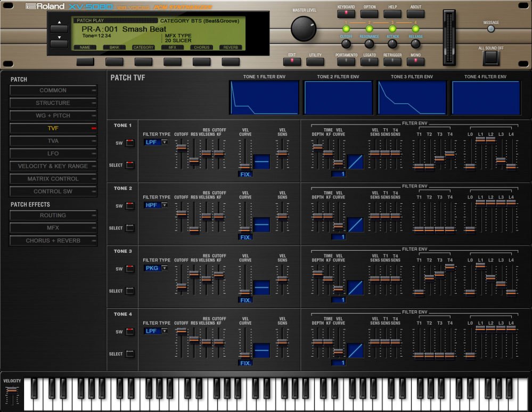Screen dimensions: 532x412
Task: Toggle Tone 3 Select switch
Action: coord(130,291)
